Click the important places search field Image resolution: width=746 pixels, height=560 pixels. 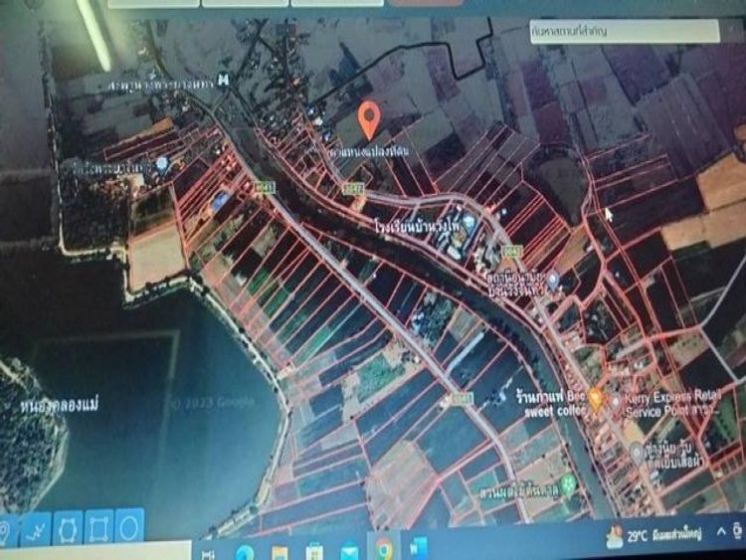(x=624, y=32)
